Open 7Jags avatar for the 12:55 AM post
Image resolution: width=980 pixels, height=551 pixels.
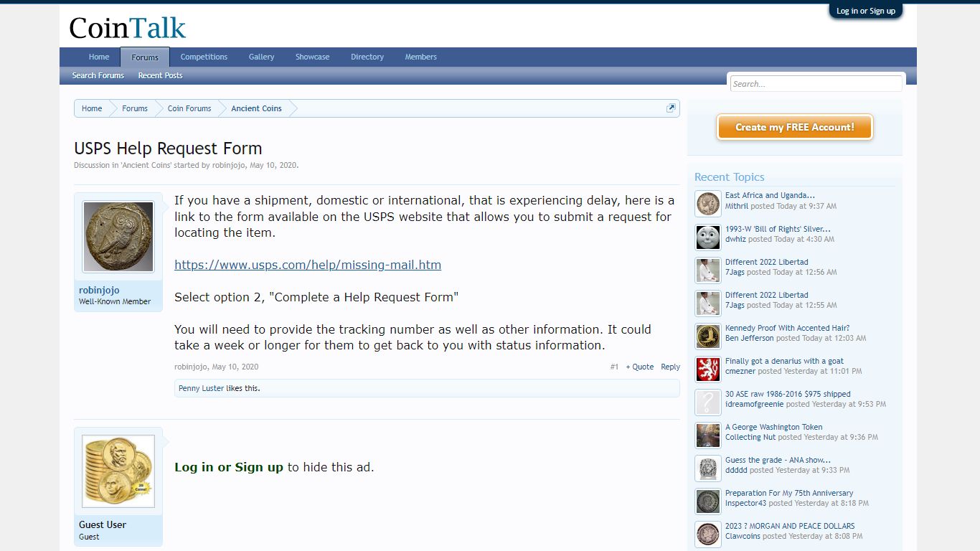point(708,303)
